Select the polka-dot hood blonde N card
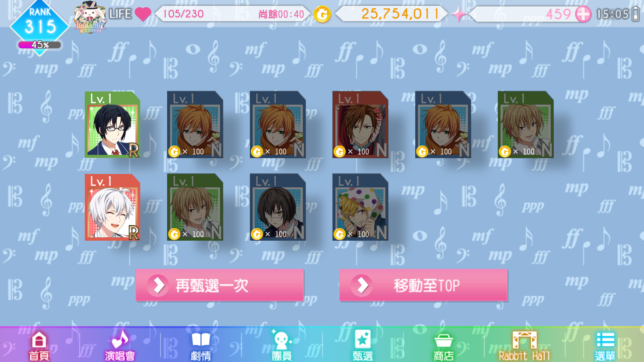The width and height of the screenshot is (644, 362). click(360, 207)
